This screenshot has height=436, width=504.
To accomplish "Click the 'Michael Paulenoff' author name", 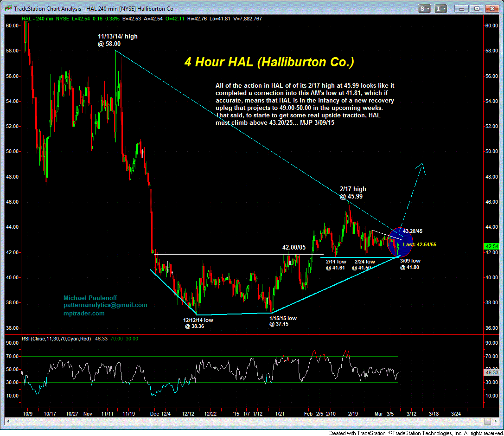I will click(x=90, y=298).
